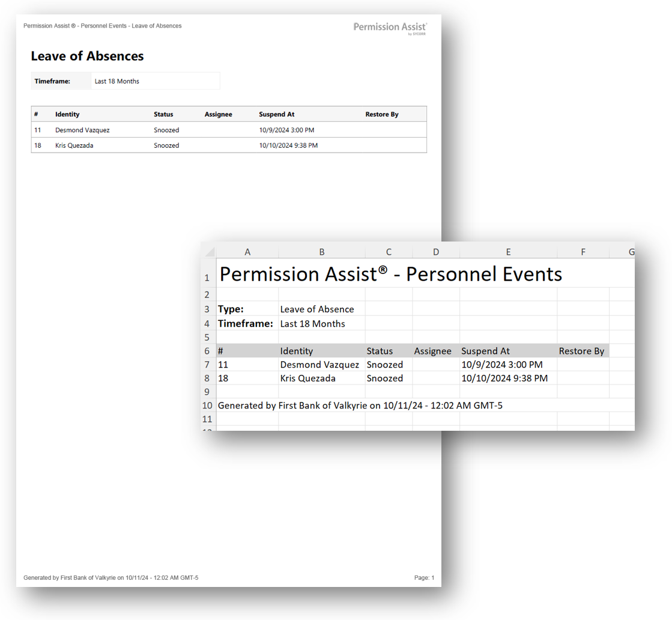Screen dimensions: 672x620
Task: Select column F header in the spreadsheet
Action: (x=583, y=252)
